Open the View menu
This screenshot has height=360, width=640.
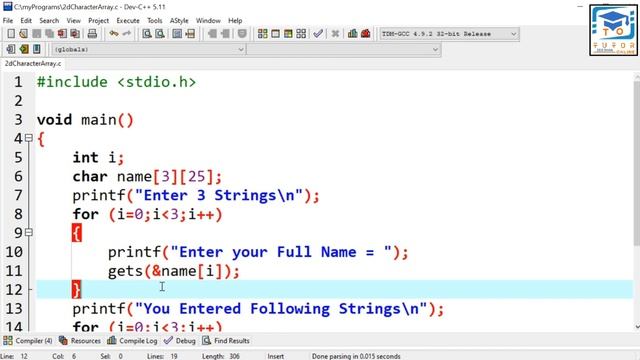(73, 20)
